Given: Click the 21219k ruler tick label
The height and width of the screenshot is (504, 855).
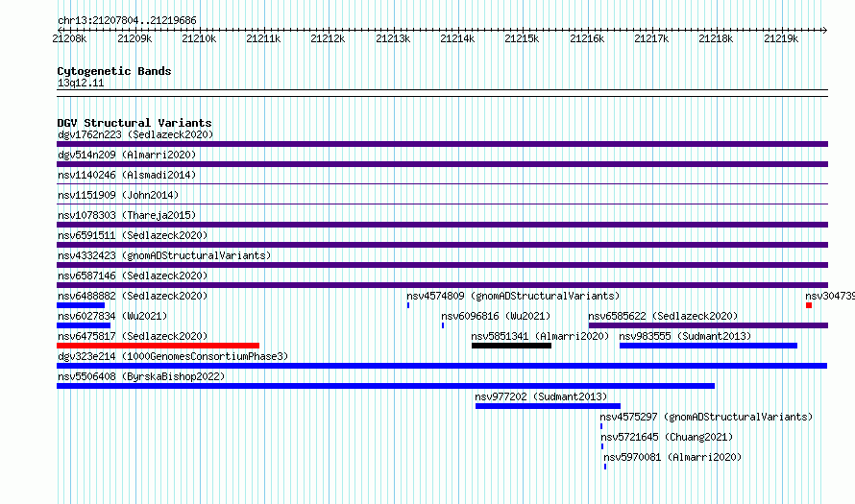Looking at the screenshot, I should tap(781, 38).
